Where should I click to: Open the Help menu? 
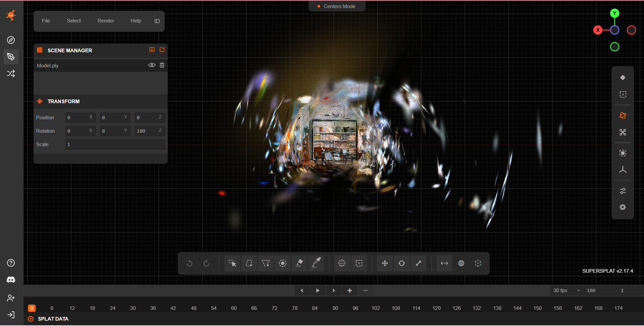click(136, 21)
